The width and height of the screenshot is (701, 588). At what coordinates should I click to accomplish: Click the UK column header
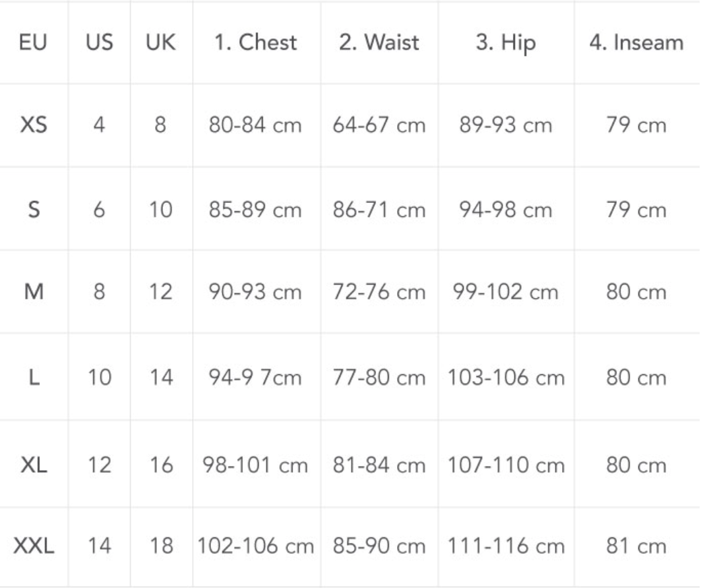(x=160, y=43)
